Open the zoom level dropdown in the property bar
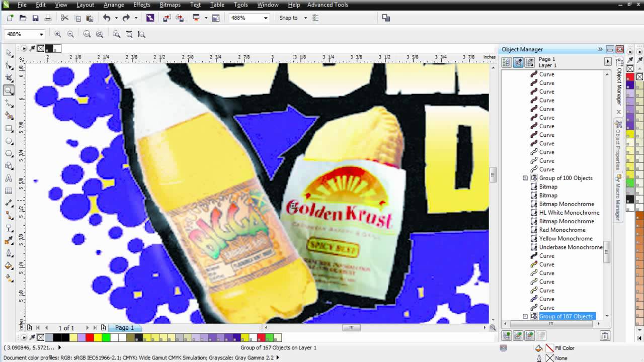The width and height of the screenshot is (644, 362). [x=41, y=34]
